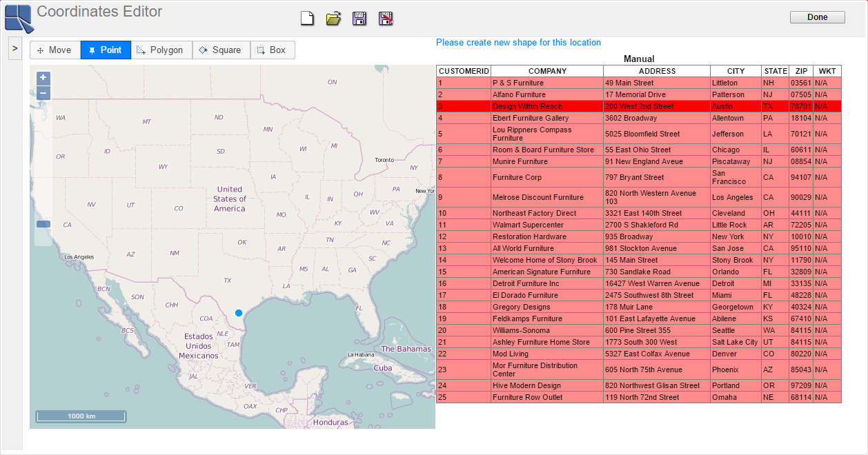Select the Point tool

[106, 50]
